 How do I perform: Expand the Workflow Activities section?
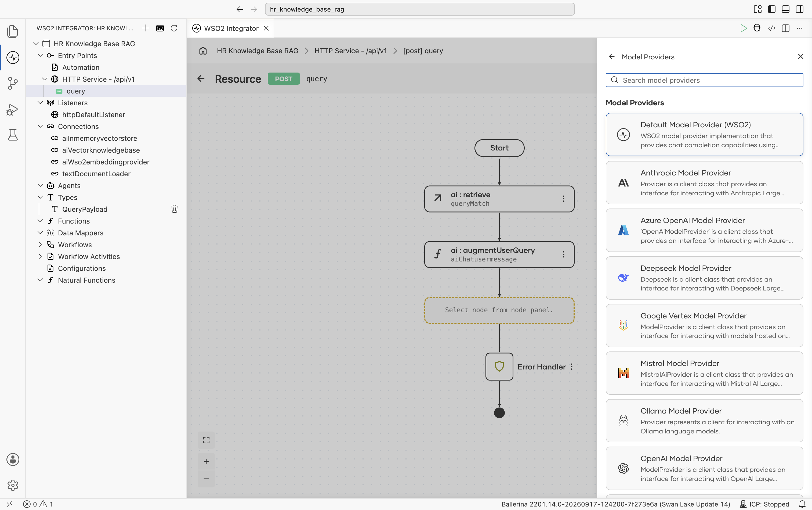coord(40,256)
